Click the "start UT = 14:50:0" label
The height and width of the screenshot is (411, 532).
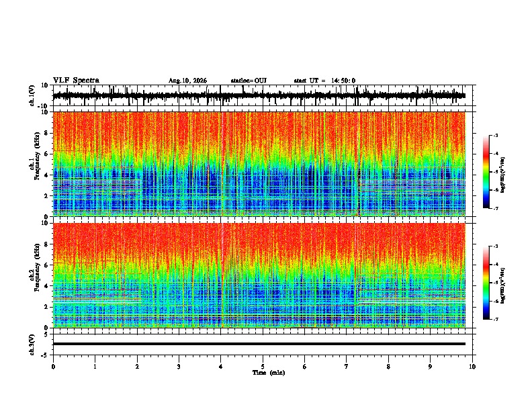324,81
